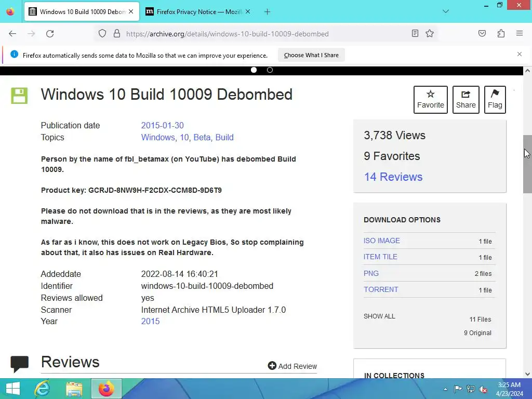Click the speech bubble Reviews icon
The height and width of the screenshot is (399, 532).
[x=19, y=364]
